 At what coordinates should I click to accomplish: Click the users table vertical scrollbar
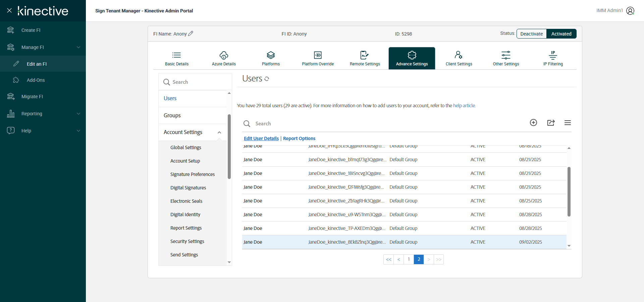pos(569,191)
